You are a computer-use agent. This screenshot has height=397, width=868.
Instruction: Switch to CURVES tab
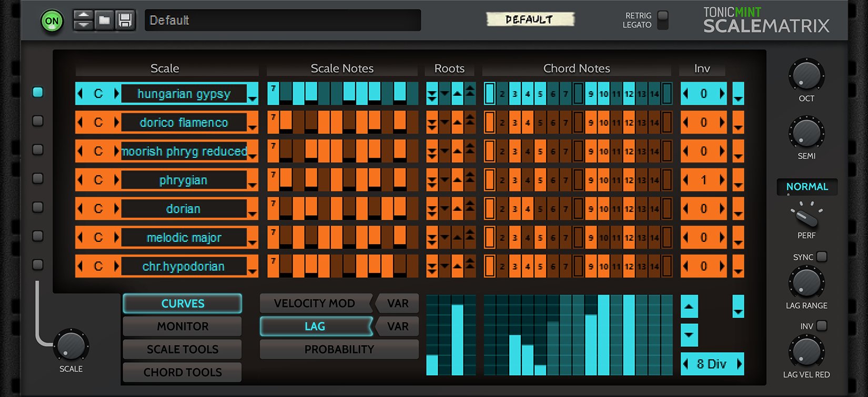(183, 303)
